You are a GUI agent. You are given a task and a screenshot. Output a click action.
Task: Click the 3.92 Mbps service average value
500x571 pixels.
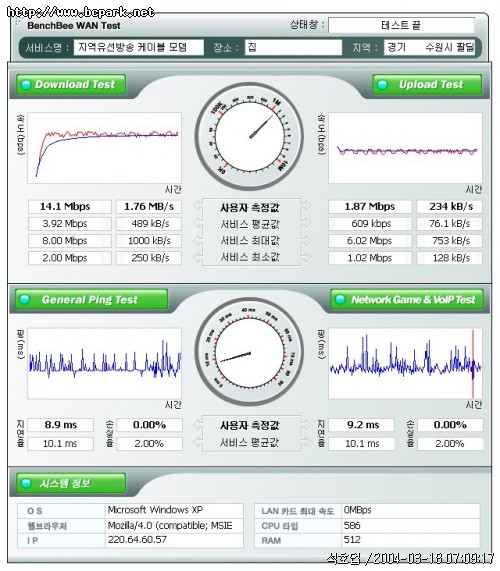pyautogui.click(x=70, y=224)
